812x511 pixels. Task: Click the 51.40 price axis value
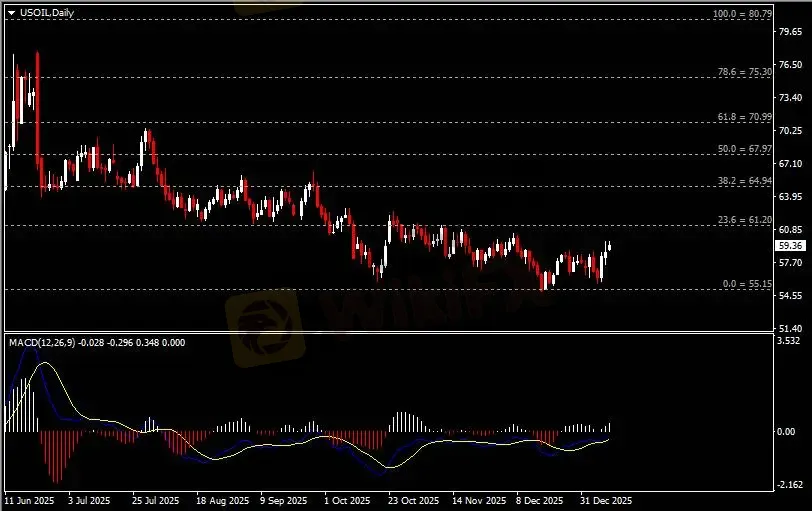click(790, 328)
